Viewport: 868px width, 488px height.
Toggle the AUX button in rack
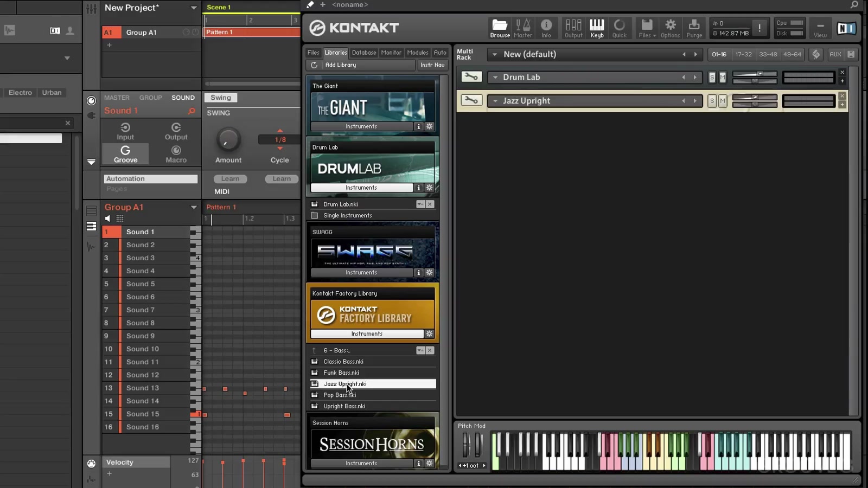835,54
